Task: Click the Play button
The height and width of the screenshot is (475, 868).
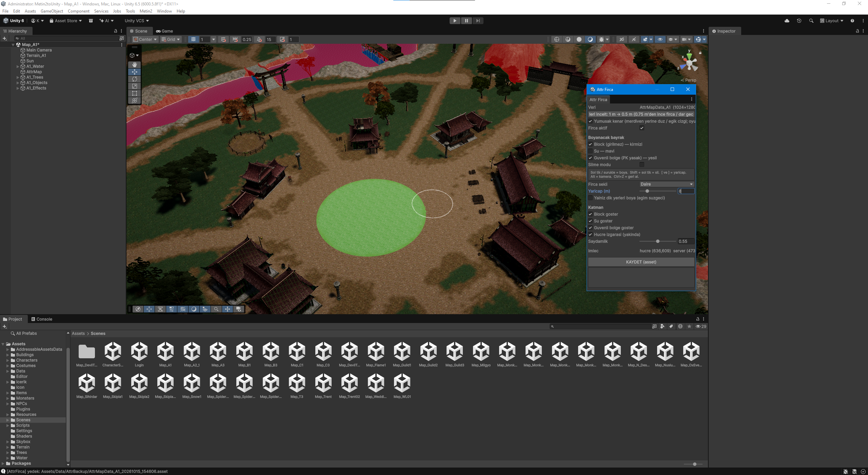Action: coord(455,21)
